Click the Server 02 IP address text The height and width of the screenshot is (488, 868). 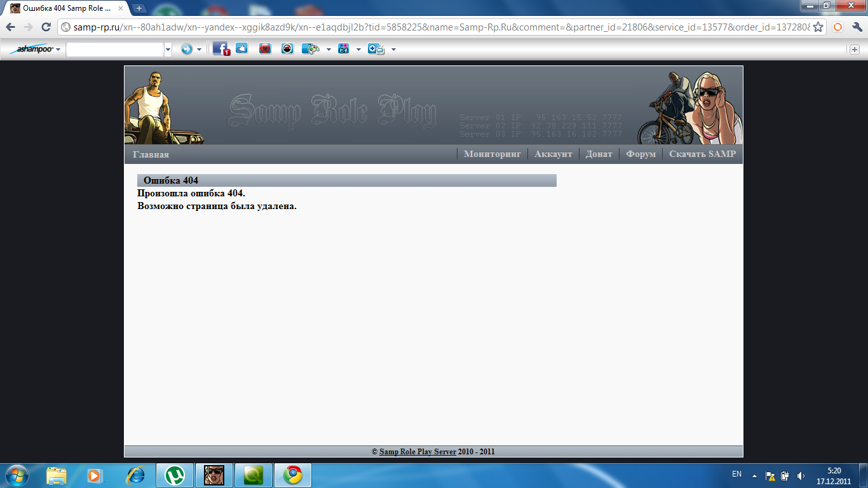click(x=541, y=126)
